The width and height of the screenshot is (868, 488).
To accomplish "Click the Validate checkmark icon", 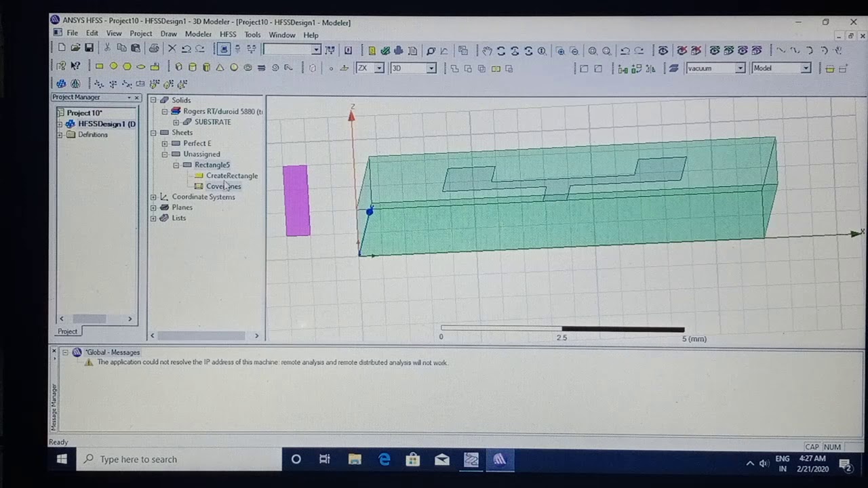I will (x=385, y=50).
